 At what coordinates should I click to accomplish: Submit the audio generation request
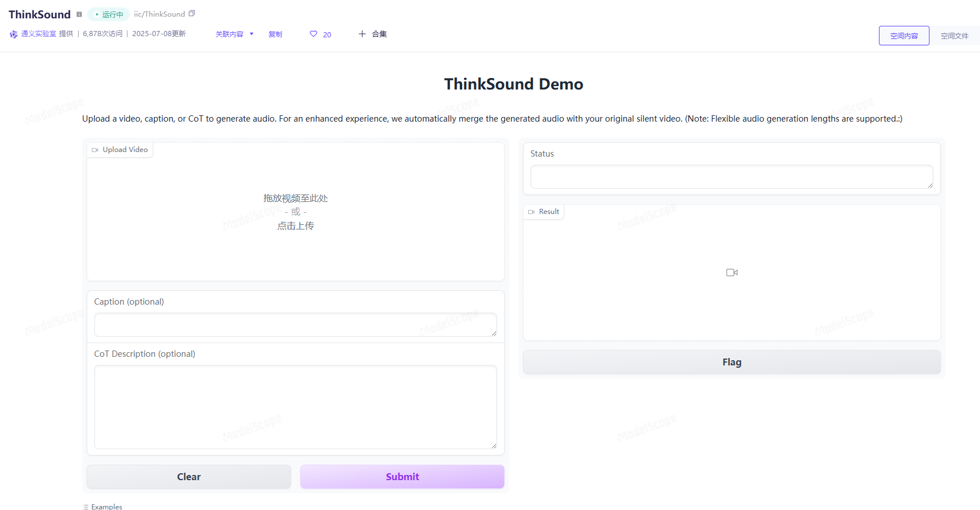(402, 477)
